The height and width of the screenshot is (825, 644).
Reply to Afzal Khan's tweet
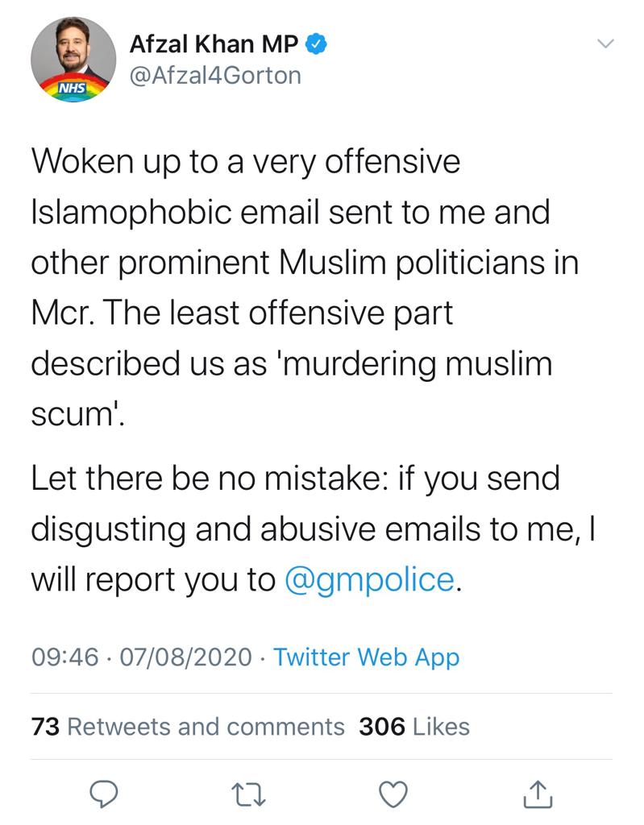pos(105,794)
